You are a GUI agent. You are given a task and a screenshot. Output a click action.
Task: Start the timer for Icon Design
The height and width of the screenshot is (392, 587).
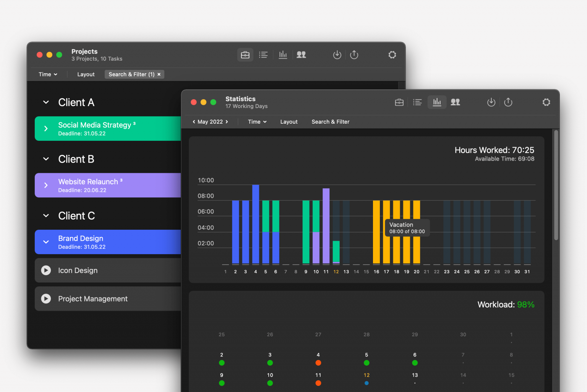coord(46,270)
